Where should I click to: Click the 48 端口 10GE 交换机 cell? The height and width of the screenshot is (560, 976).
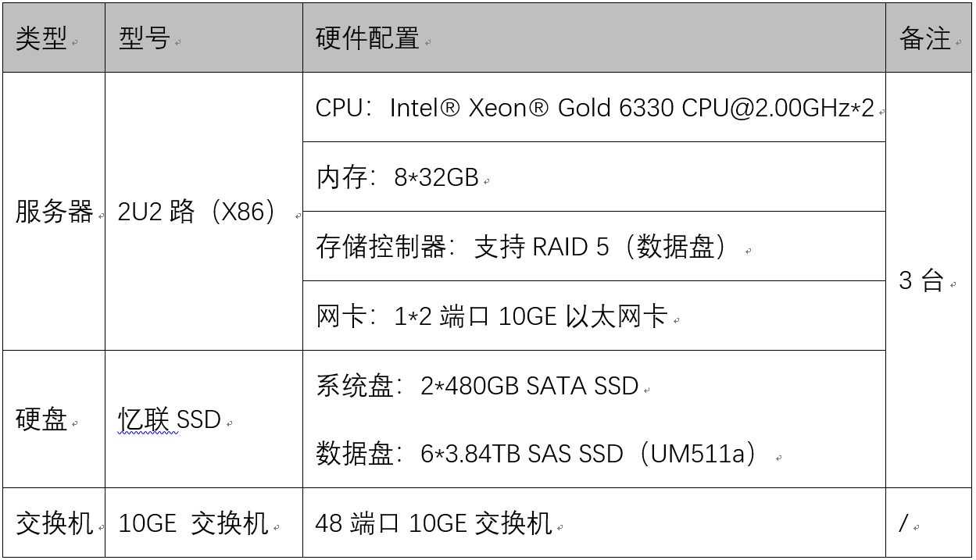(x=434, y=523)
